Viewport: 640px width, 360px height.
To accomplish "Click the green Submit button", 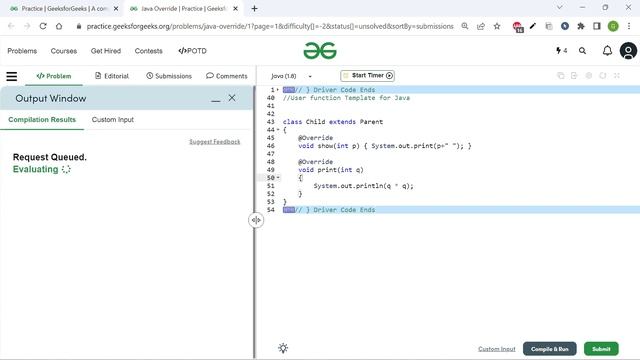I will tap(601, 349).
